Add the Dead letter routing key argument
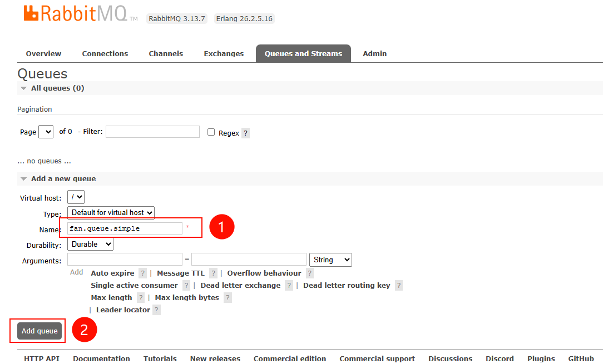Image resolution: width=603 pixels, height=364 pixels. pyautogui.click(x=347, y=286)
